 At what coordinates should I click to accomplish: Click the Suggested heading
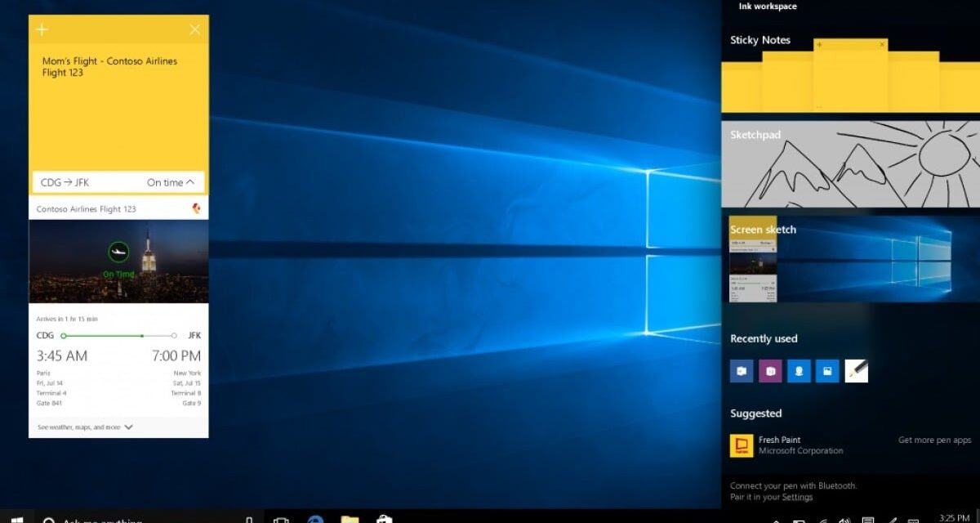755,413
